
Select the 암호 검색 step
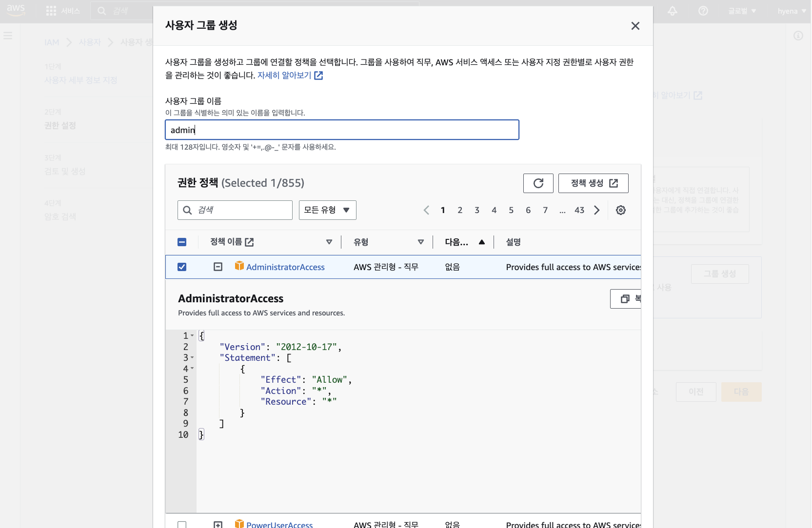[60, 217]
